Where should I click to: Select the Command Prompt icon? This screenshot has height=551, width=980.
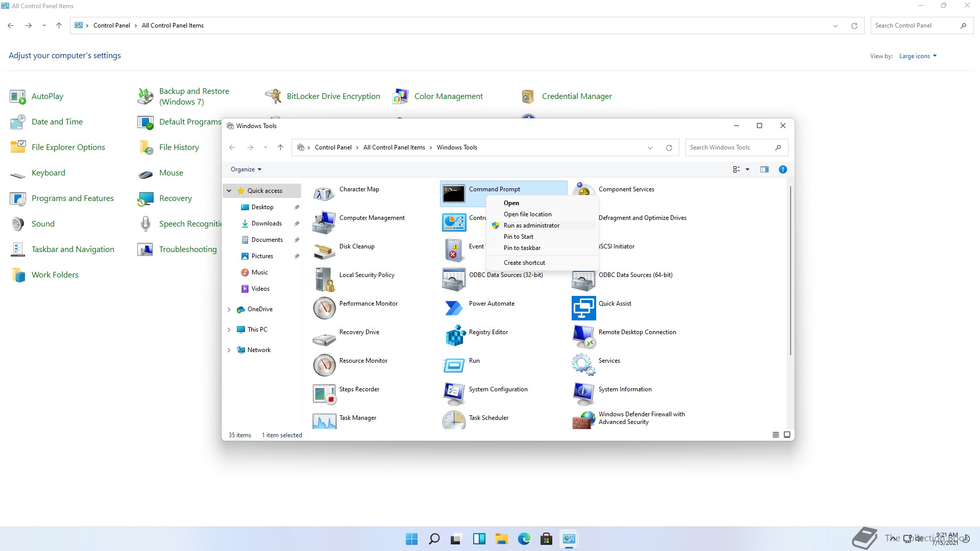(x=454, y=194)
